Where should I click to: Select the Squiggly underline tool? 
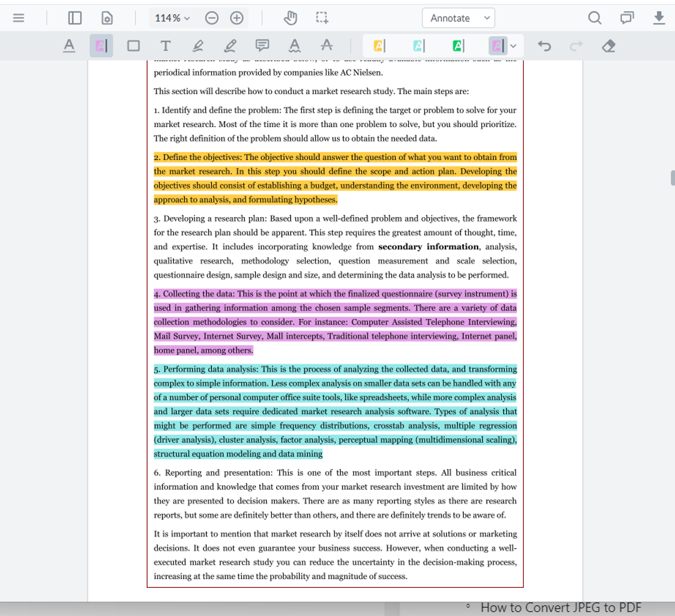[294, 45]
